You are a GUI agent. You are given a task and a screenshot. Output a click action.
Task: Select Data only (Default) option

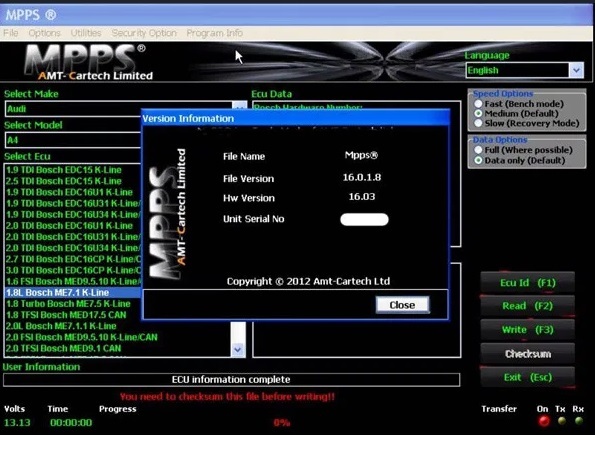point(519,160)
